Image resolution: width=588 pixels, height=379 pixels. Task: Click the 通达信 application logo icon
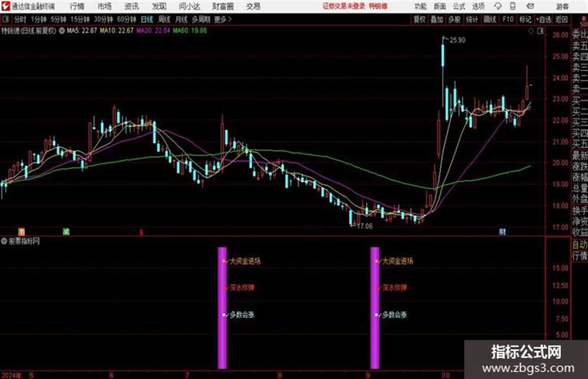[5, 6]
